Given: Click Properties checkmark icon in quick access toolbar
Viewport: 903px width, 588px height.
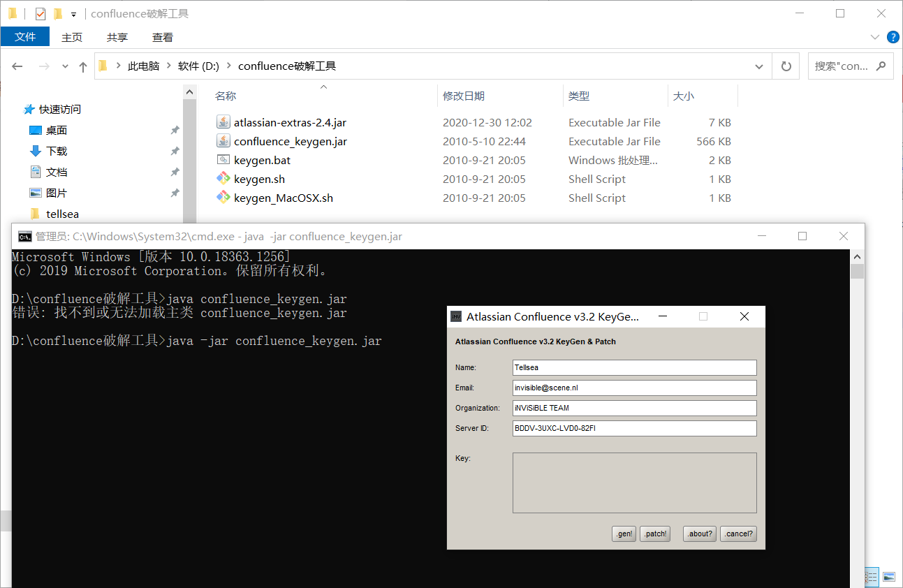Looking at the screenshot, I should tap(41, 13).
